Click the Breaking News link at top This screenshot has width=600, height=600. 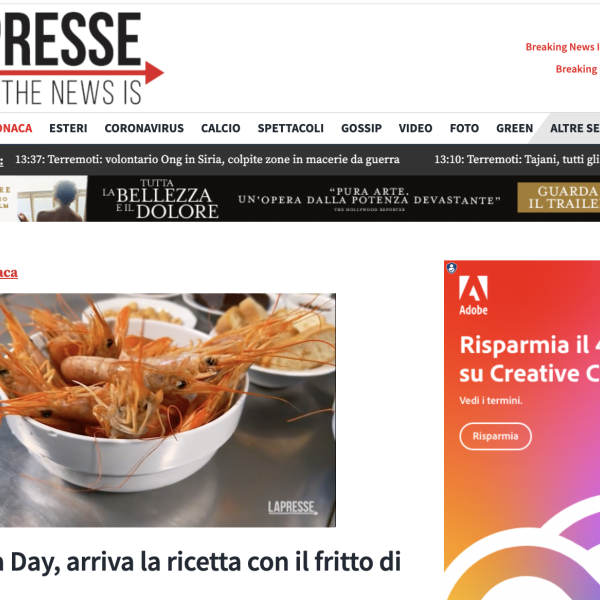click(562, 47)
